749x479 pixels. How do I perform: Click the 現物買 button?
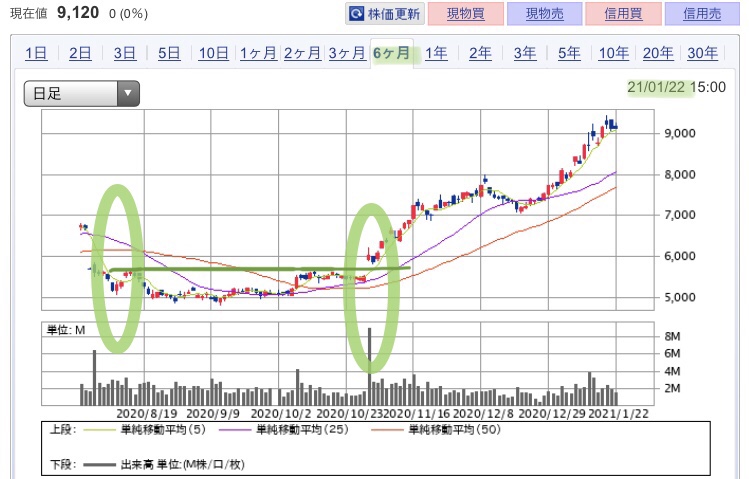click(x=466, y=14)
